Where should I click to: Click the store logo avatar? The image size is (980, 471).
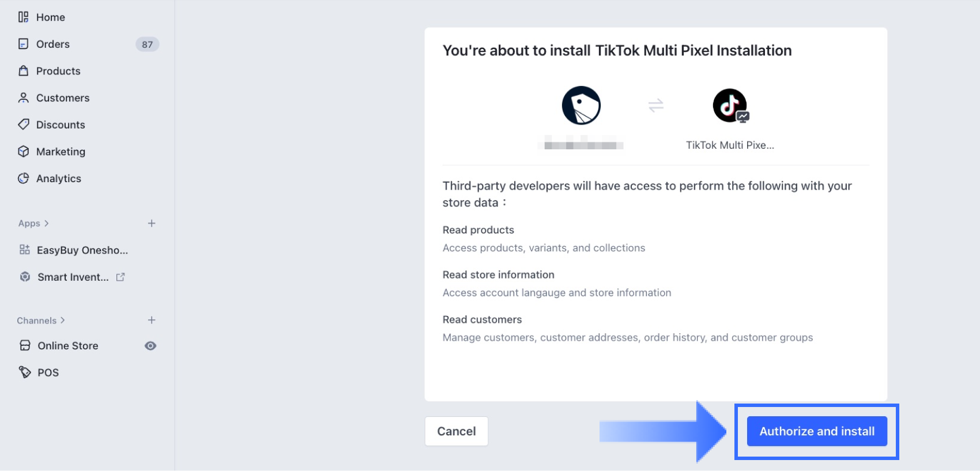pyautogui.click(x=581, y=105)
